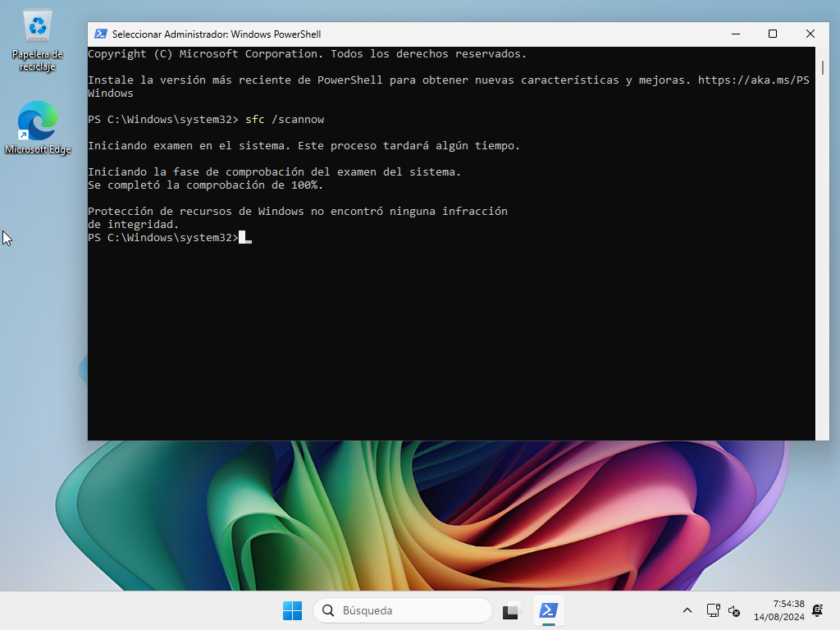The width and height of the screenshot is (840, 630).
Task: Open the network status tray icon
Action: click(x=713, y=610)
